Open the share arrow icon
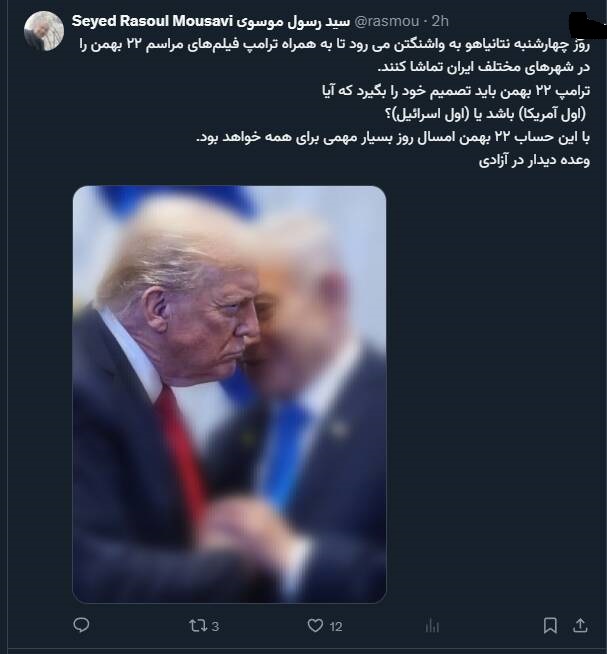Screen dimensions: 607x654 580,625
